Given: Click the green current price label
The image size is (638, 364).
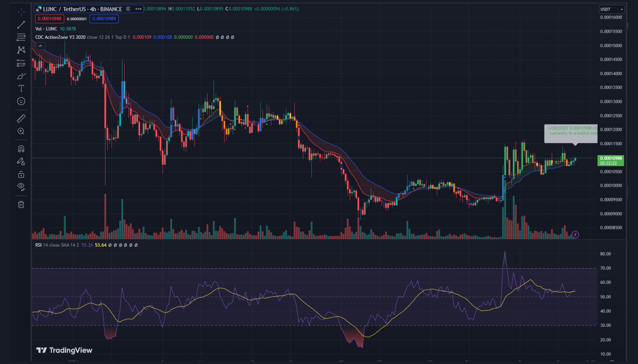Looking at the screenshot, I should click(611, 161).
